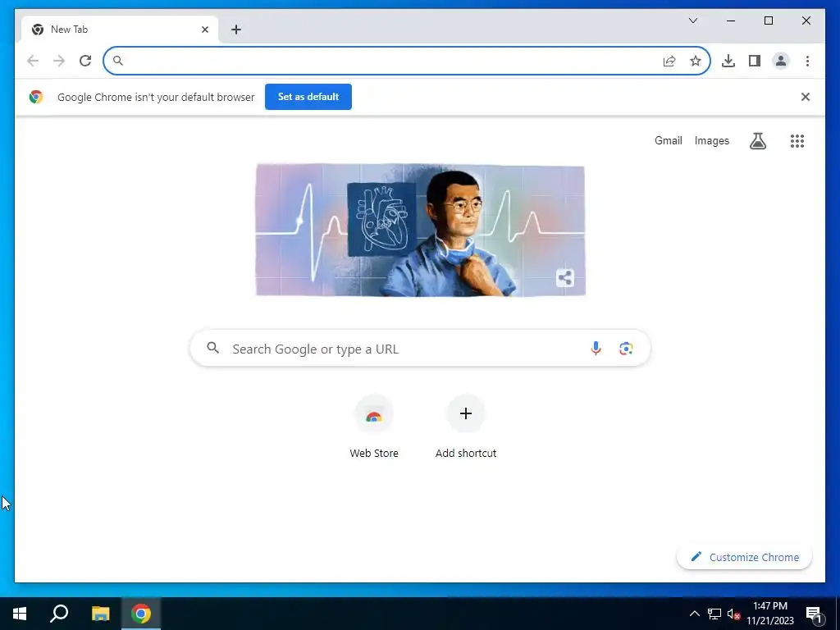Close the New Tab tab
The width and height of the screenshot is (840, 630).
pyautogui.click(x=204, y=30)
